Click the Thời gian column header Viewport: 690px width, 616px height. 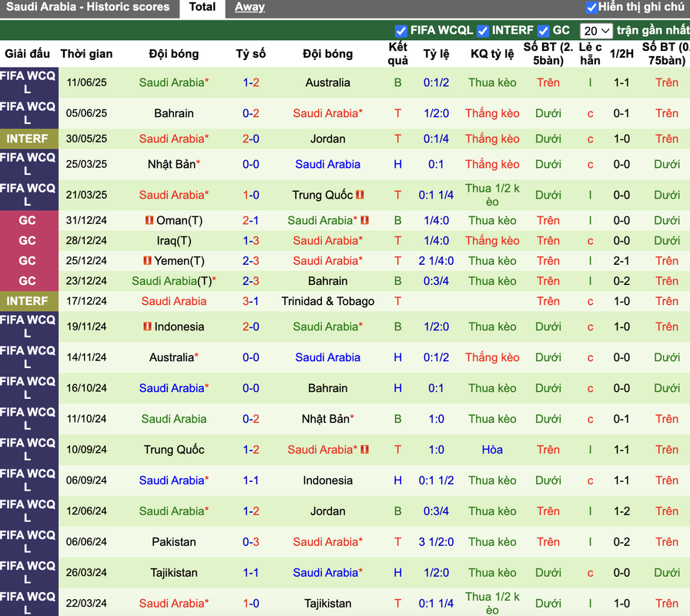86,54
